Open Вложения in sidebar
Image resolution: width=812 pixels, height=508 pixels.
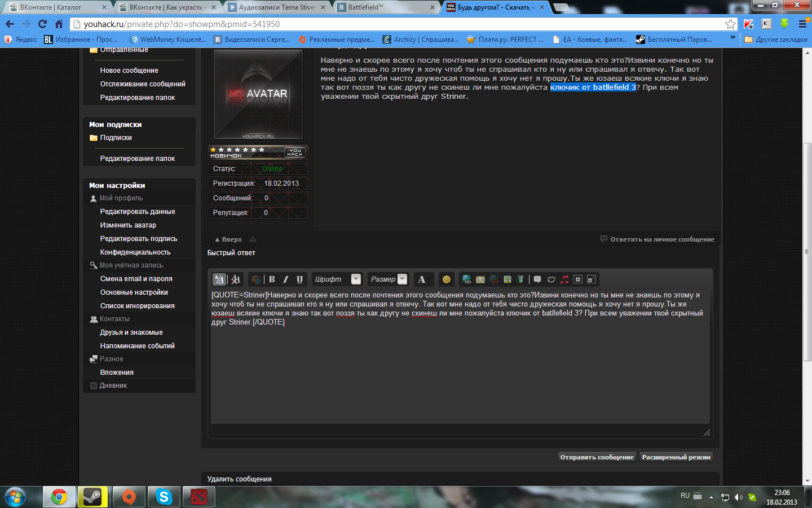[117, 373]
